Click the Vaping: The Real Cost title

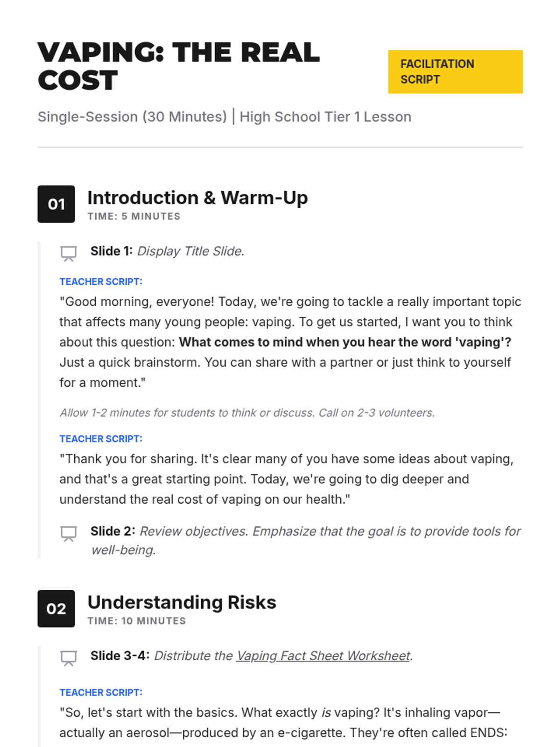pos(179,66)
